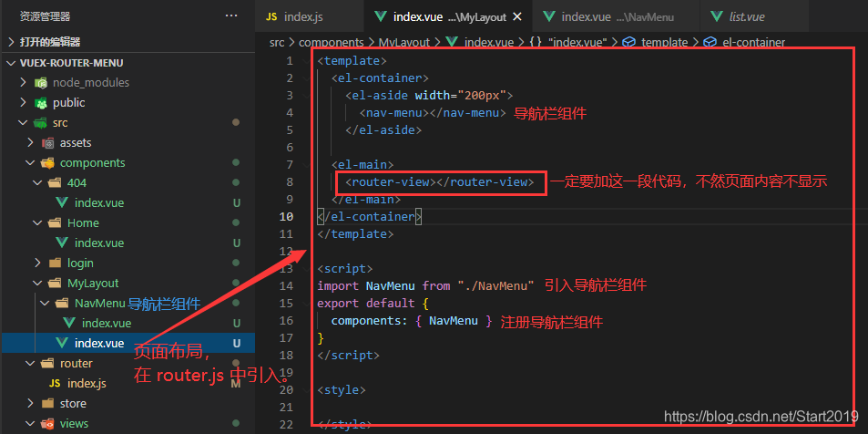
Task: Open index.vue under the Home folder
Action: [99, 243]
